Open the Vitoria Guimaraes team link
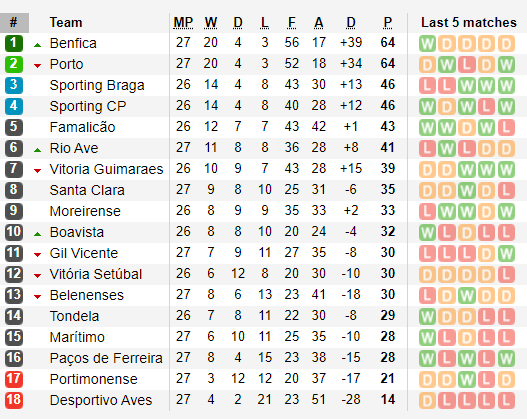Viewport: 527px width, 419px height. [106, 169]
